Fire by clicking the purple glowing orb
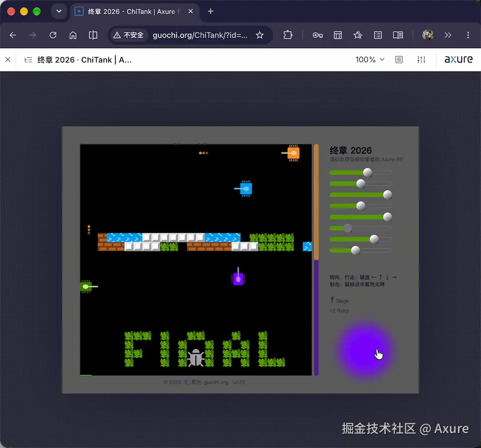This screenshot has width=481, height=448. pyautogui.click(x=365, y=351)
